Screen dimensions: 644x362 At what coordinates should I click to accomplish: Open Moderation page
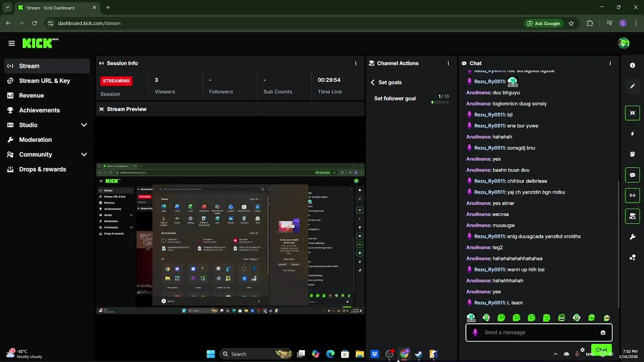(47, 140)
